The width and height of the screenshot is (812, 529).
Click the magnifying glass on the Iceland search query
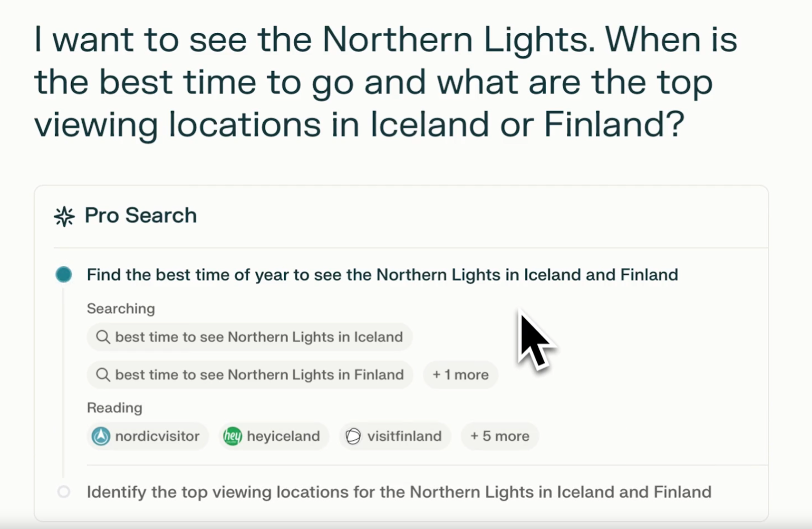[104, 336]
